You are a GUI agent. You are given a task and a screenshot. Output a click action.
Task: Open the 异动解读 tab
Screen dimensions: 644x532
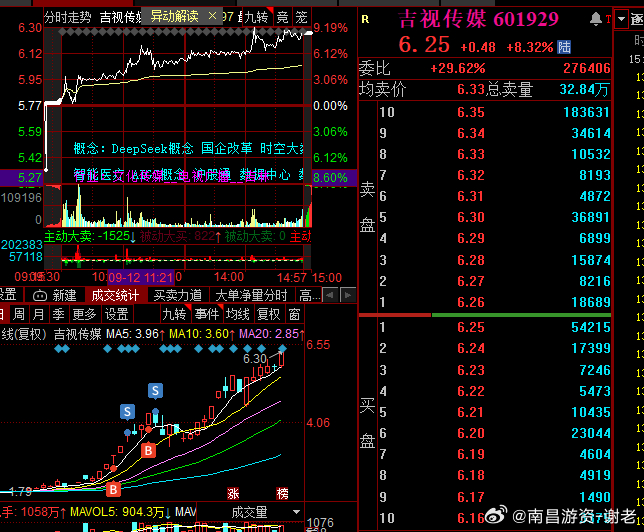(175, 16)
